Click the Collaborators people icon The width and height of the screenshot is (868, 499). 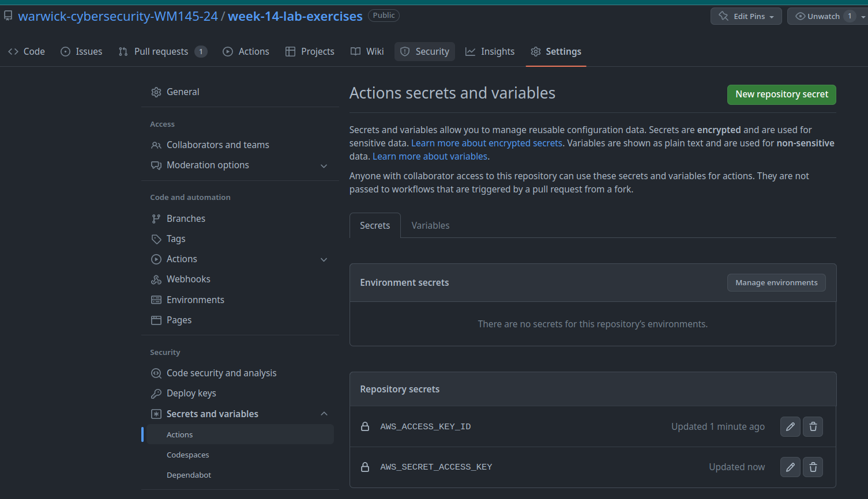(x=156, y=145)
